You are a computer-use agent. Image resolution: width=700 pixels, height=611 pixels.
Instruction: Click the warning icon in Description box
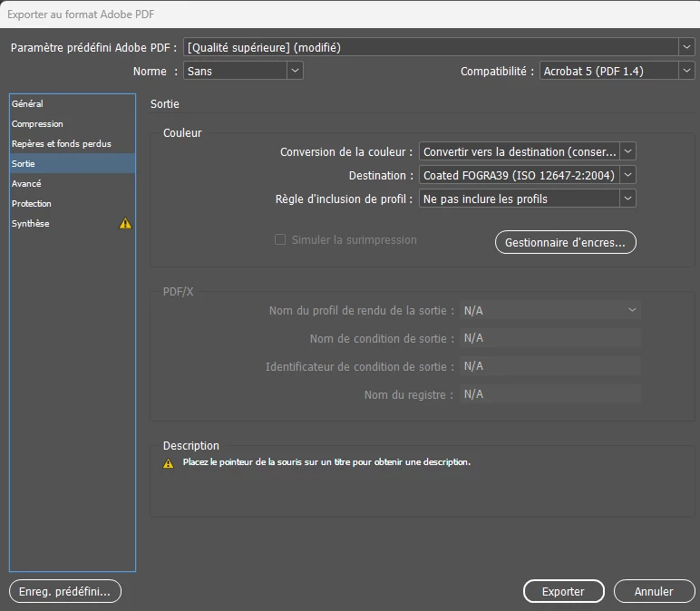[x=169, y=463]
